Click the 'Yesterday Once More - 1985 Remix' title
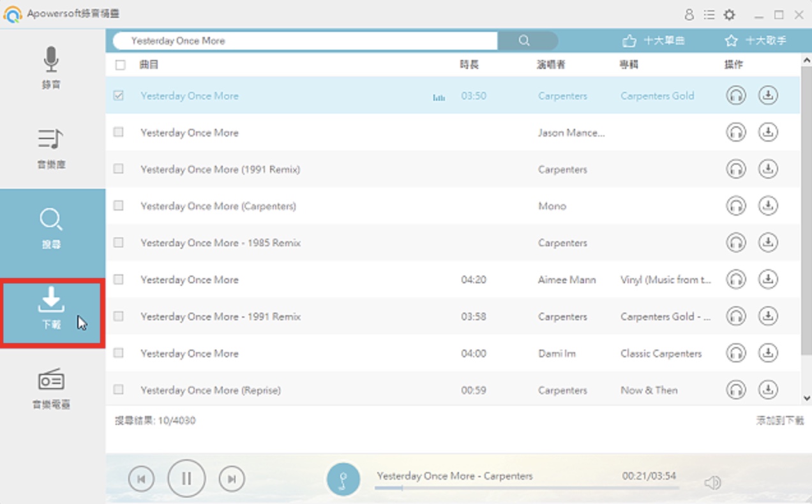Viewport: 812px width, 504px height. coord(220,243)
